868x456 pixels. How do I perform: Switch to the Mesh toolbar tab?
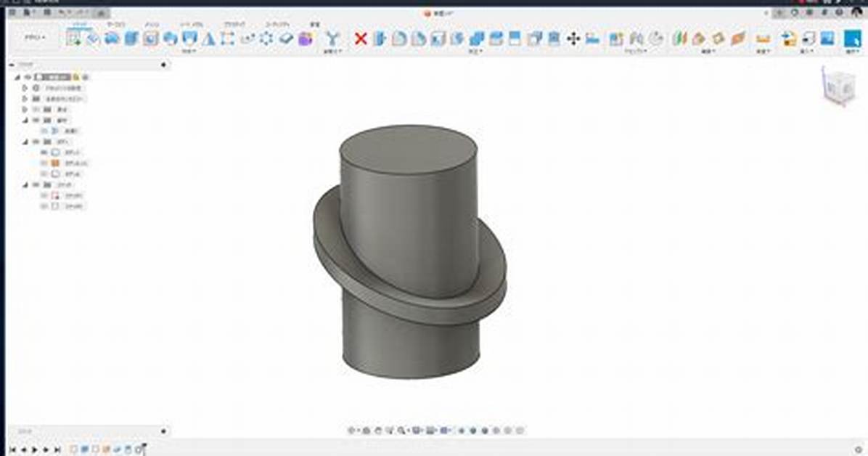(x=152, y=25)
